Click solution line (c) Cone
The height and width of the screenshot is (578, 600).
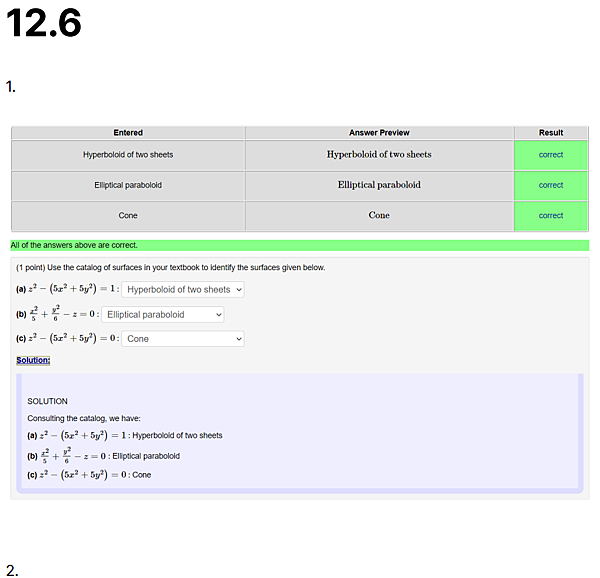[x=89, y=475]
